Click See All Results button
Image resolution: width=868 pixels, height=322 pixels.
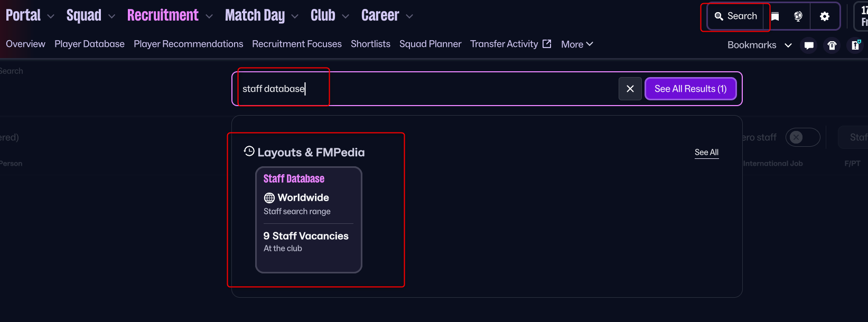pos(690,89)
